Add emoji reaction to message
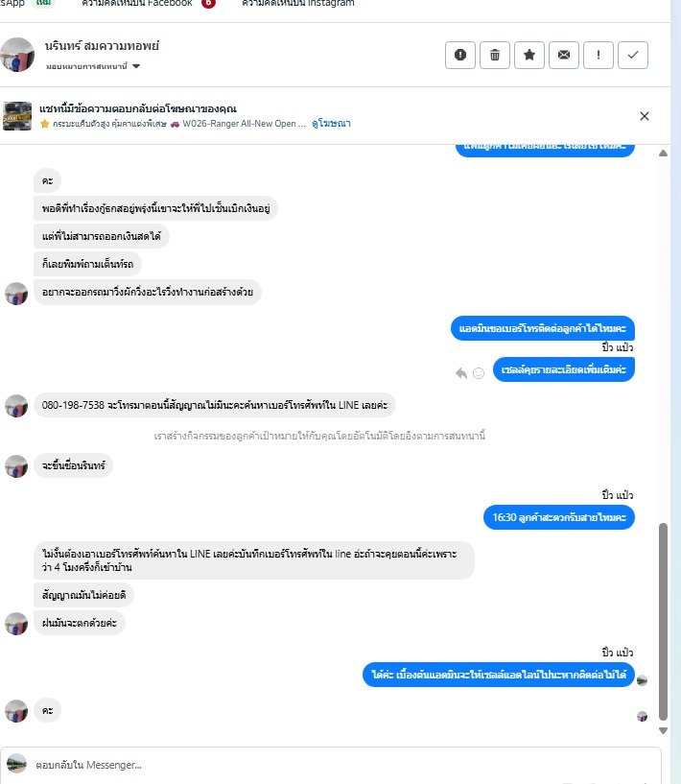This screenshot has height=784, width=681. tap(479, 373)
